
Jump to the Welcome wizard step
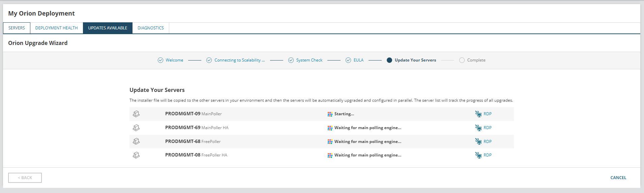pos(174,60)
